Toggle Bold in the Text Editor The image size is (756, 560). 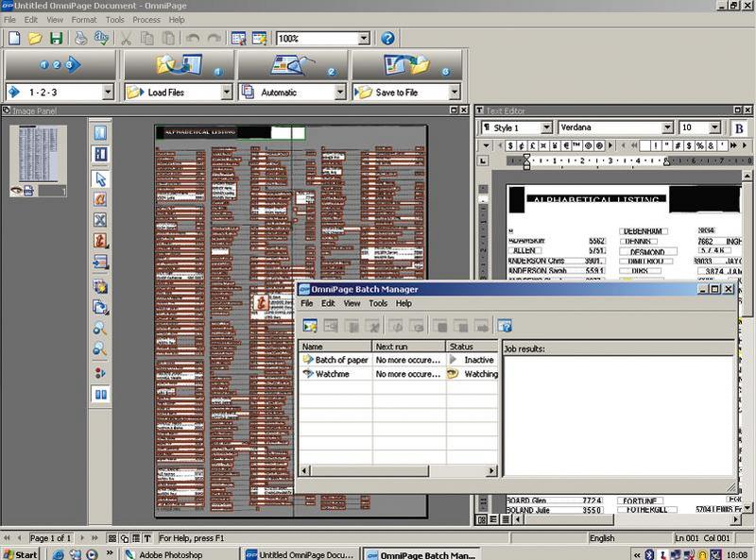(x=739, y=128)
